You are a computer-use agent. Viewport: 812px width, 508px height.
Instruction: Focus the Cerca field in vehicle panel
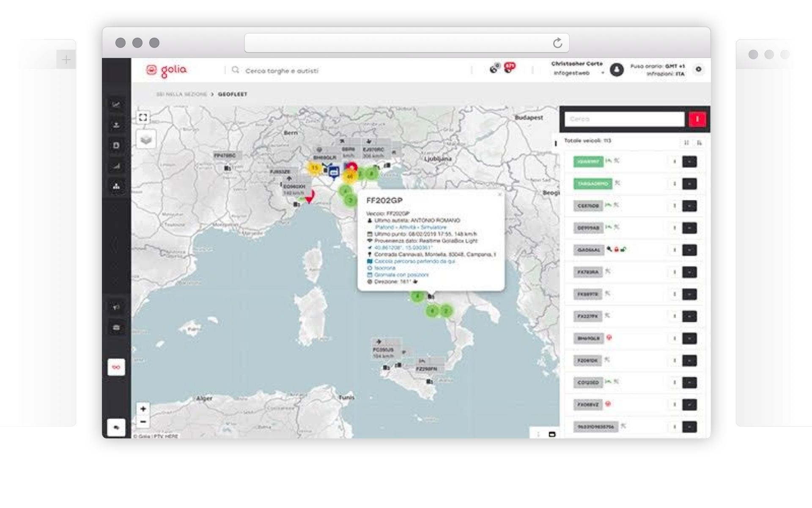coord(624,119)
